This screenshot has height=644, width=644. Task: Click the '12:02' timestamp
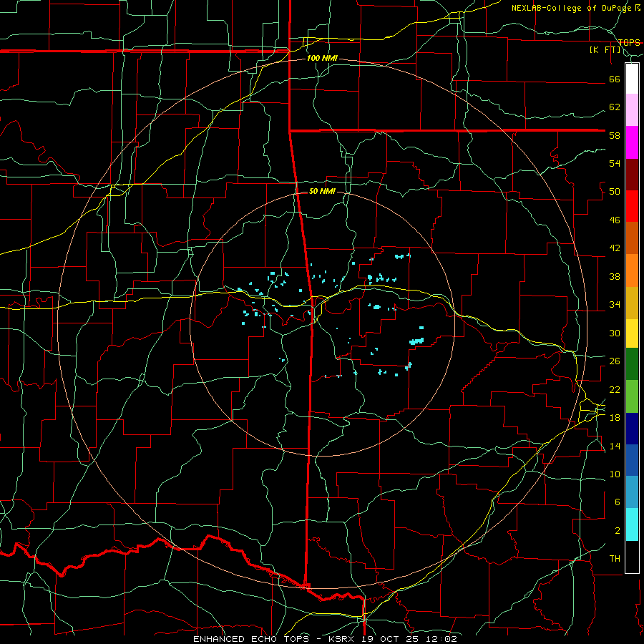coord(442,639)
